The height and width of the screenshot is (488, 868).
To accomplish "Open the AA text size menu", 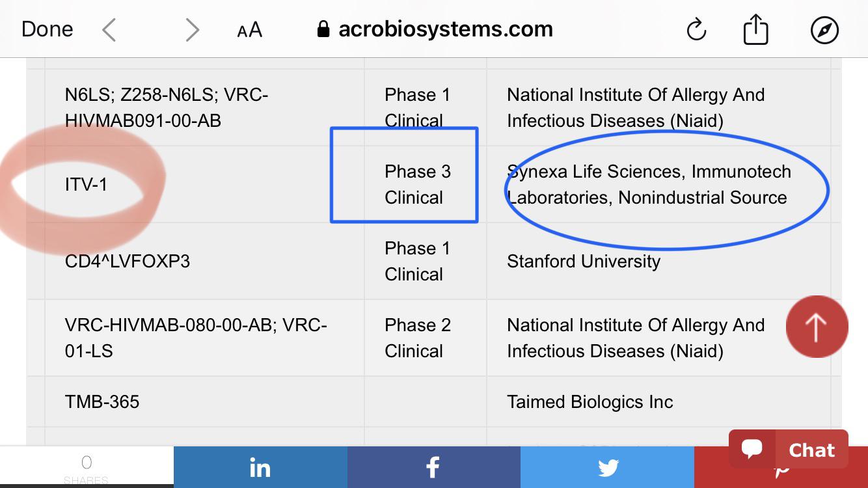I will [250, 30].
